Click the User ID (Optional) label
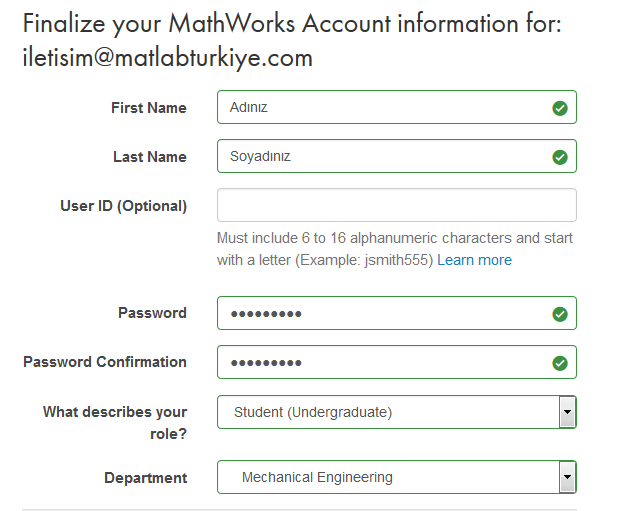This screenshot has width=627, height=511. click(124, 206)
